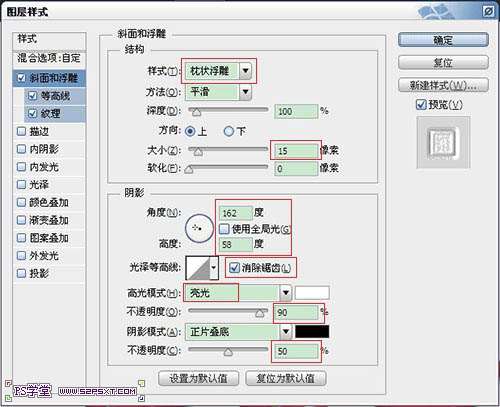Viewport: 500px width, 407px height.
Task: Click highlight opacity field showing 90
Action: (x=296, y=313)
